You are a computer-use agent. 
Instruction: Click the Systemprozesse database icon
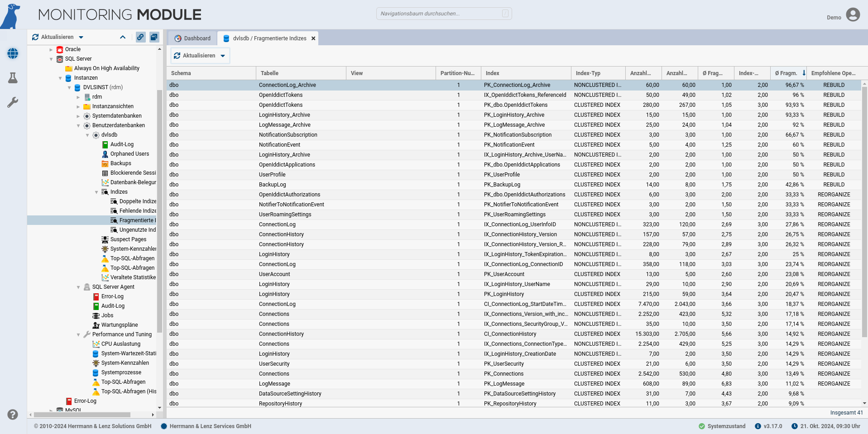click(x=96, y=372)
